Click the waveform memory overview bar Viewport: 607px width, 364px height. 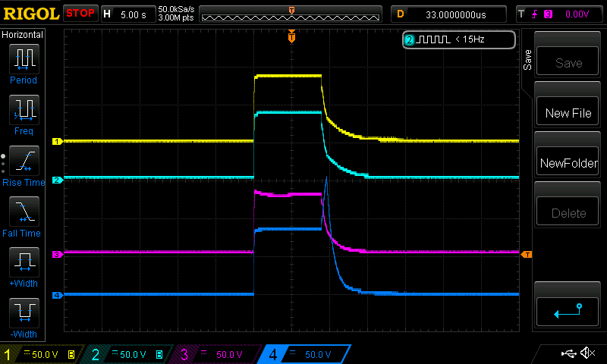pyautogui.click(x=291, y=14)
